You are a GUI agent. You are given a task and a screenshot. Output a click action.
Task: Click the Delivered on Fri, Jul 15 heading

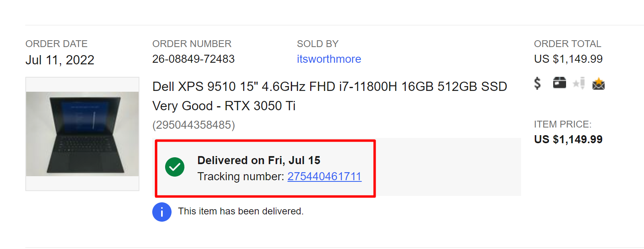tap(259, 161)
